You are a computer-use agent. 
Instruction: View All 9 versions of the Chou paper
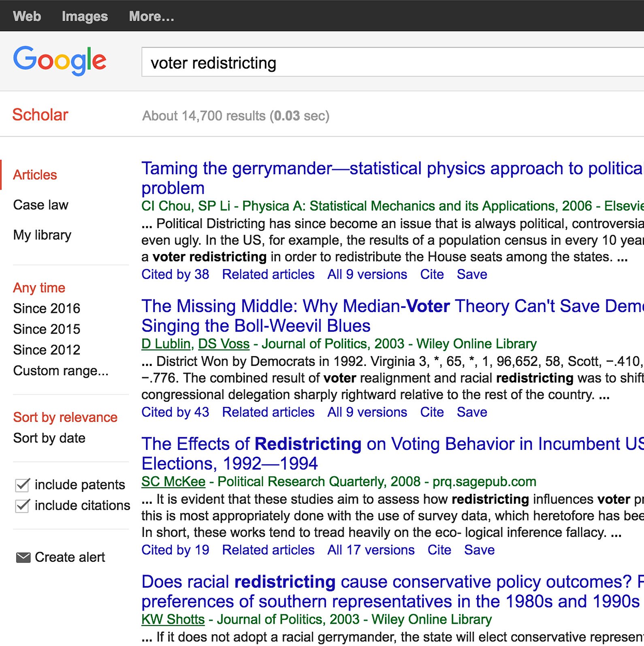tap(367, 274)
